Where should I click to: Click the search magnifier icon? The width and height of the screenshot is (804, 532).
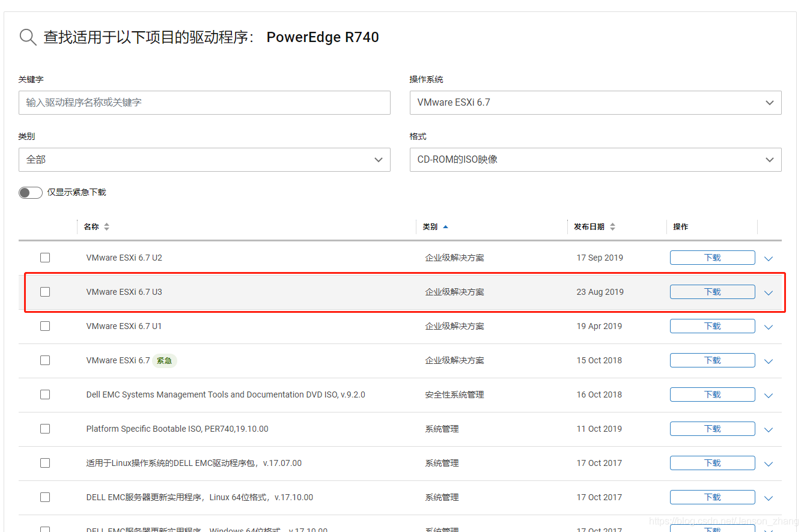(28, 37)
